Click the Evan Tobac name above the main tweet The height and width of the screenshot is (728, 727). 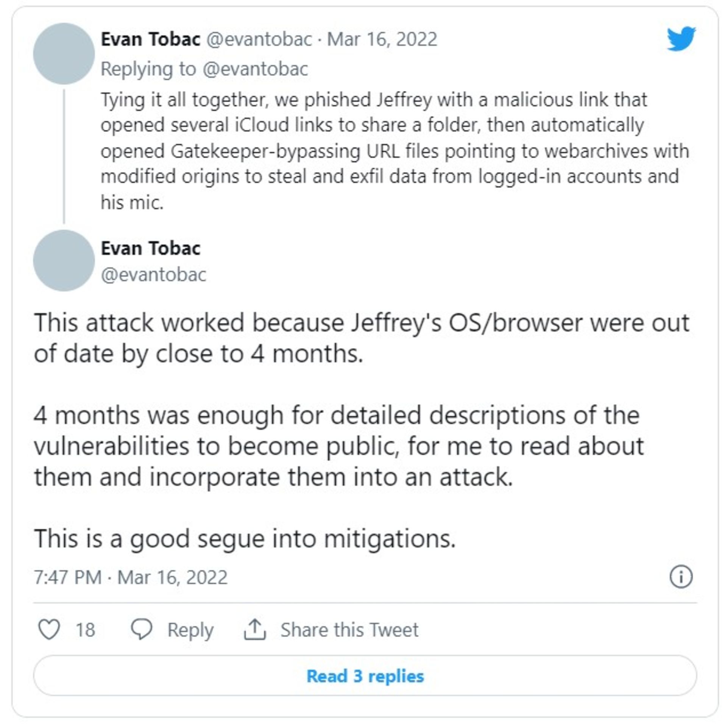[150, 248]
